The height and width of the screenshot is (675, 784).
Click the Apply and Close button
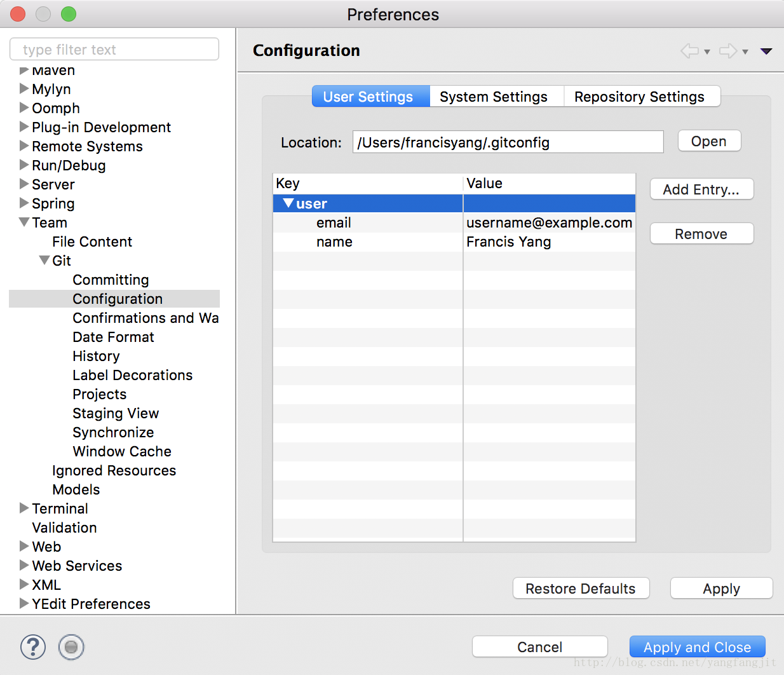(x=697, y=647)
